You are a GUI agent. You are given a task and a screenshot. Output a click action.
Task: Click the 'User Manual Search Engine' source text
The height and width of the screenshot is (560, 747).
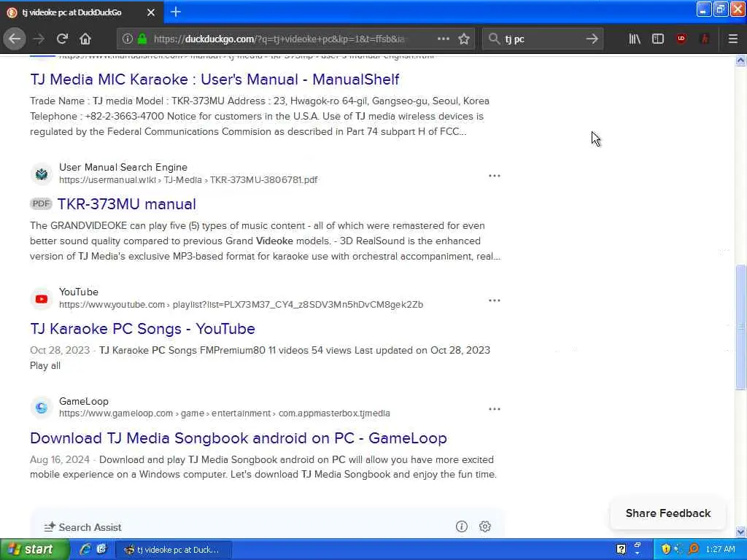click(123, 167)
